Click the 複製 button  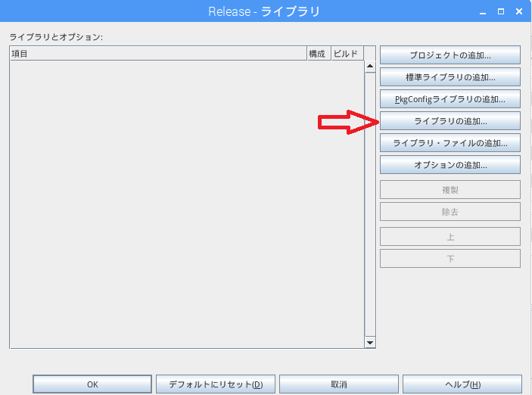(x=450, y=190)
